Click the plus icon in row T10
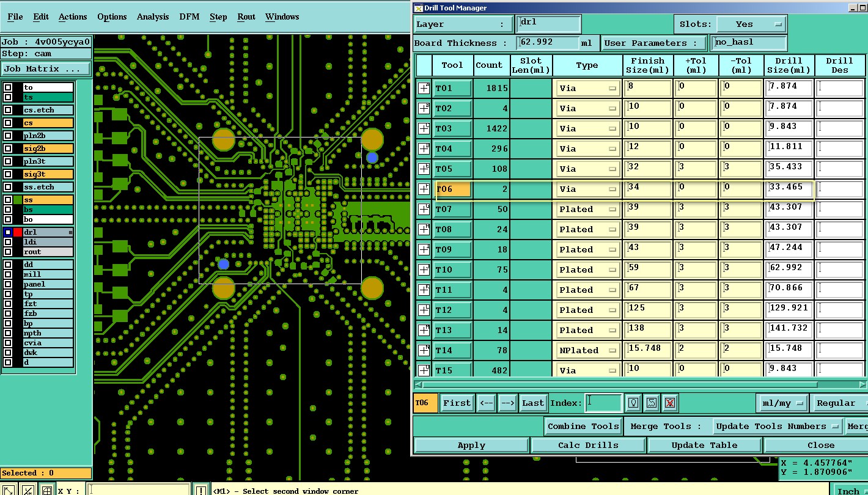 [x=424, y=269]
